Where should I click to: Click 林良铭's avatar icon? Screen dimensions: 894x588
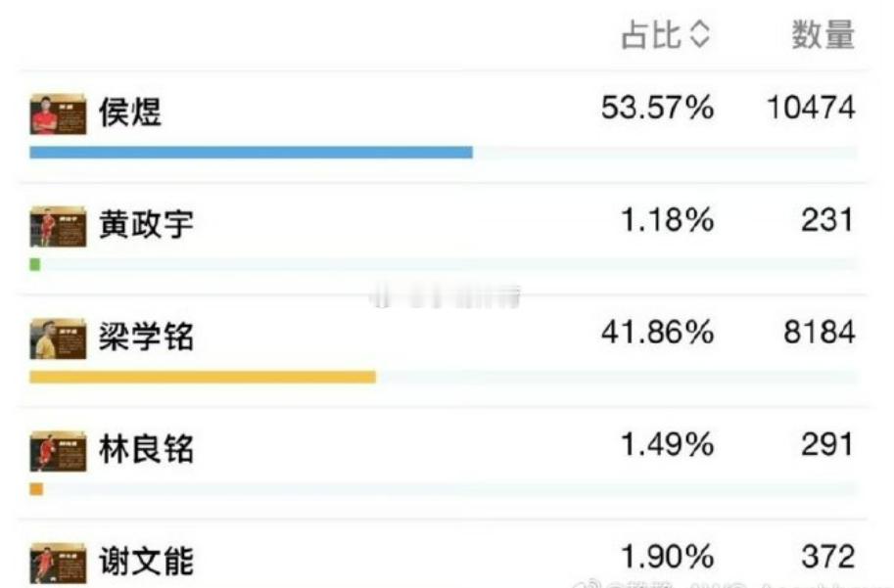[x=57, y=452]
